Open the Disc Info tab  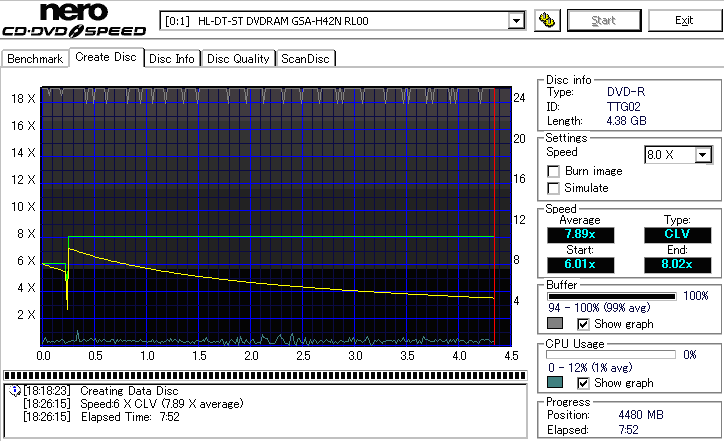(172, 59)
